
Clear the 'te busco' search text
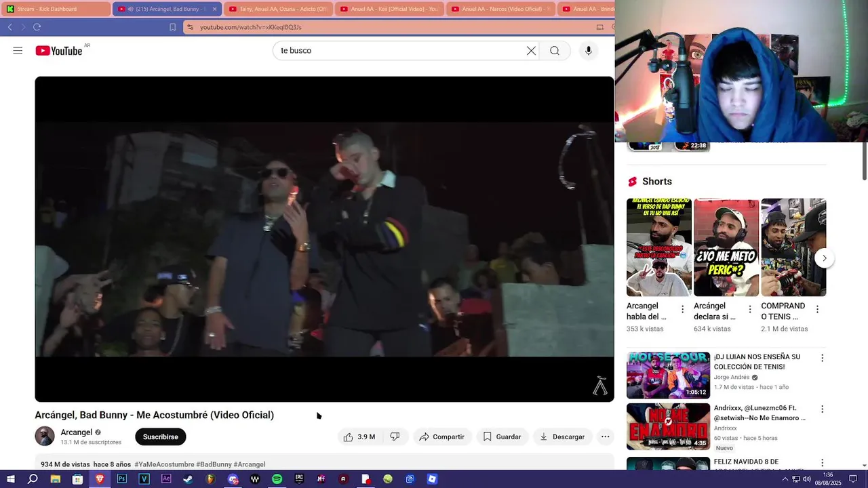[x=531, y=51]
